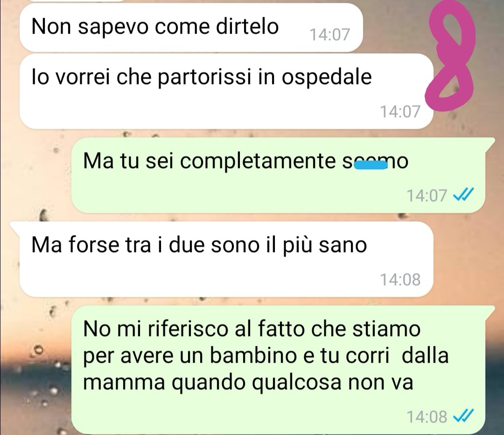Click the 14:07 timestamp on 'Non sapevo come dirtelo'
This screenshot has width=504, height=435.
point(329,35)
